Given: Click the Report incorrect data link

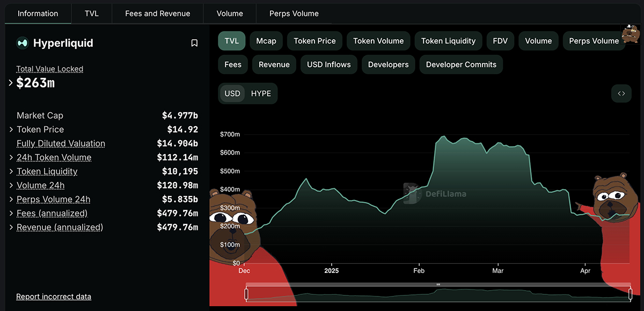Looking at the screenshot, I should pos(54,296).
